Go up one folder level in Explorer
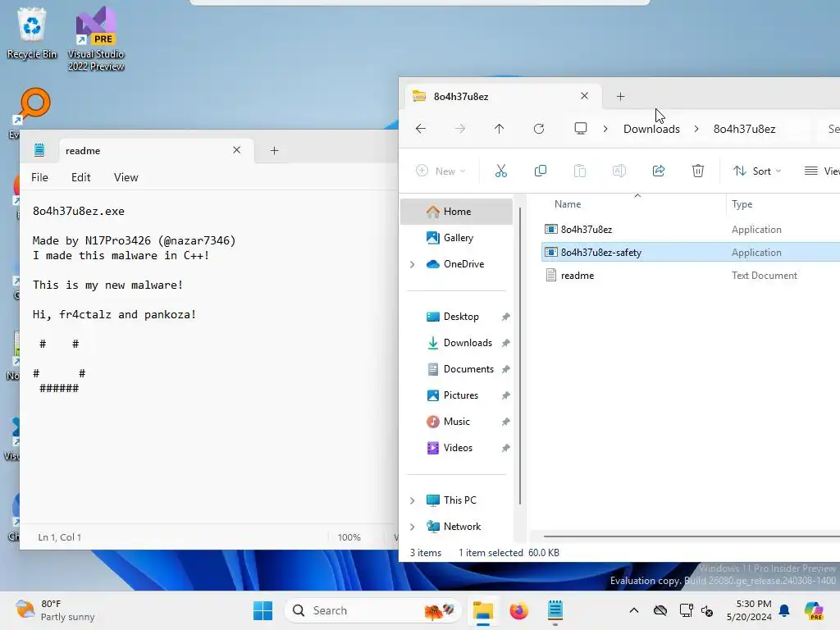The image size is (840, 630). (500, 129)
